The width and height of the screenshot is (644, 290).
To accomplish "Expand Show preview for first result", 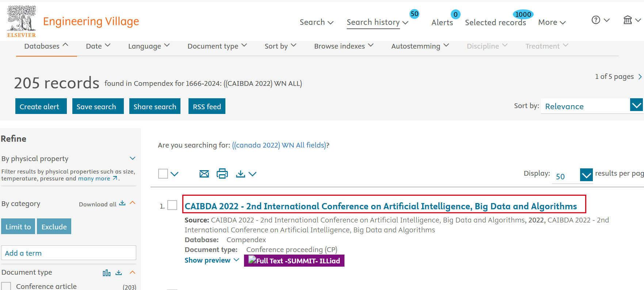I will point(212,260).
